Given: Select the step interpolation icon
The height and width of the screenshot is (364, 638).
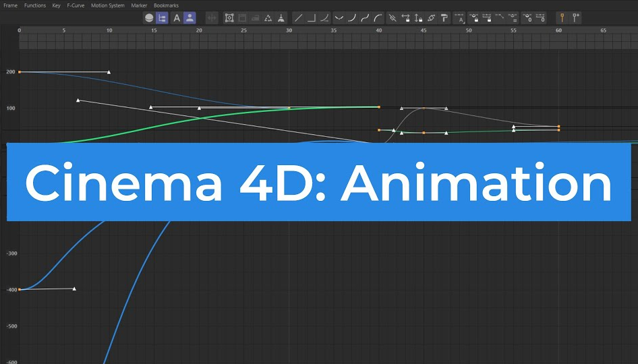Looking at the screenshot, I should 312,18.
